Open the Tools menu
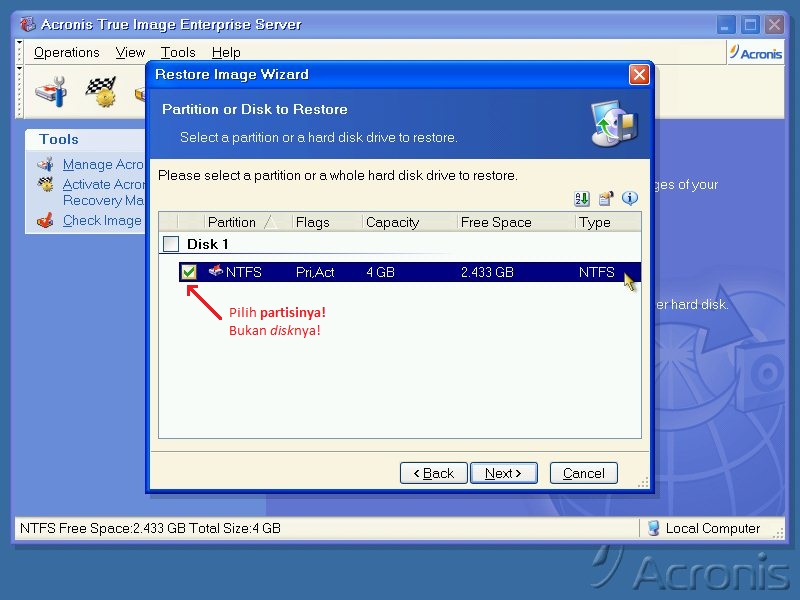Screen dimensions: 800x600 point(178,52)
